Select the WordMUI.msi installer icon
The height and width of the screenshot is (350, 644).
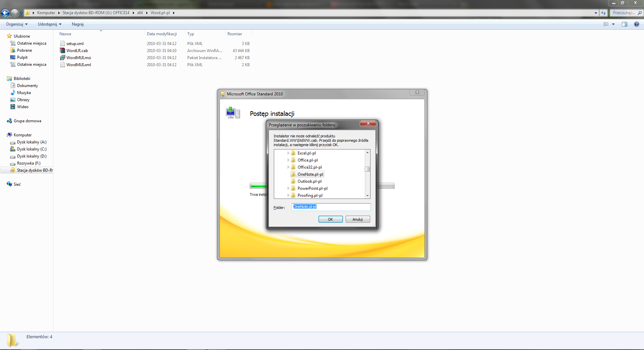62,57
